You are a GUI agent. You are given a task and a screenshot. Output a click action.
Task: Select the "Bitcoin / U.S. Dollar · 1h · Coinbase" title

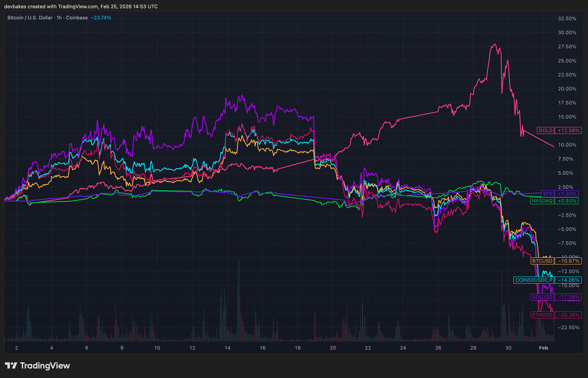click(48, 18)
